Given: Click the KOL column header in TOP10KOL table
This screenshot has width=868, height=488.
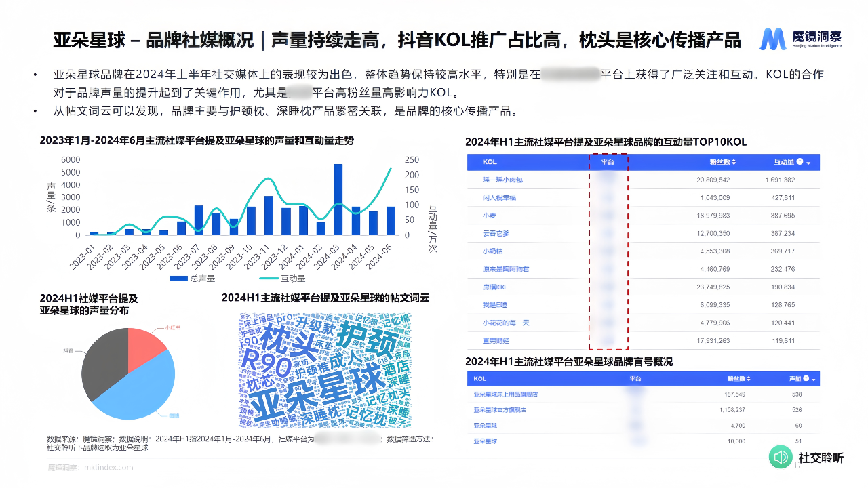Looking at the screenshot, I should 490,163.
